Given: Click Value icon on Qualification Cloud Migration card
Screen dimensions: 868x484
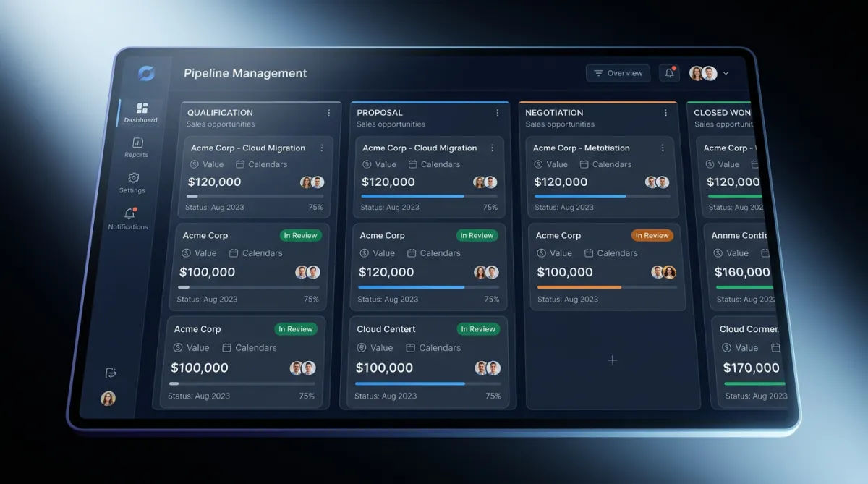Looking at the screenshot, I should pos(195,164).
